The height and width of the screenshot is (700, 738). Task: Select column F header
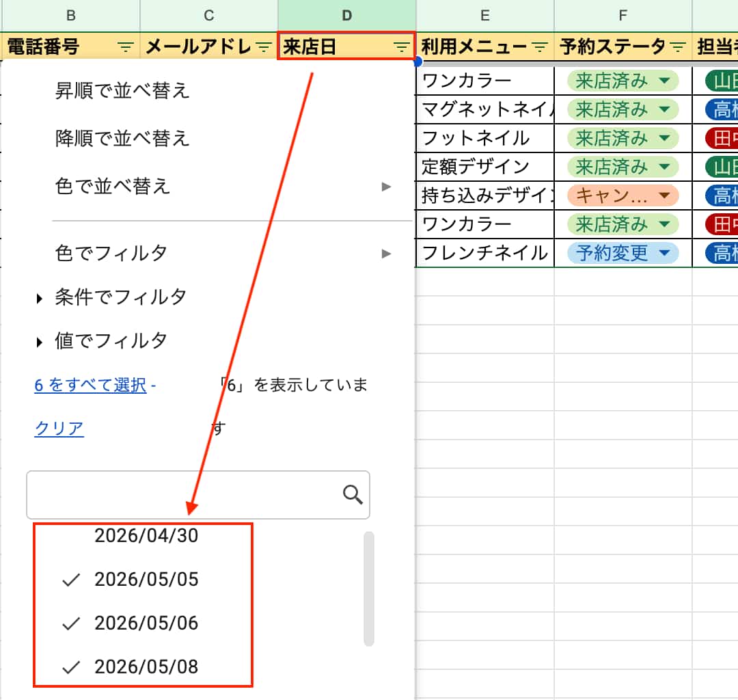(x=623, y=16)
